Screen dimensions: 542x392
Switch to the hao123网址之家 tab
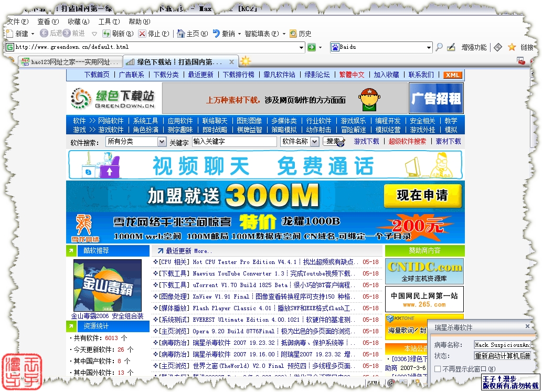coord(70,62)
